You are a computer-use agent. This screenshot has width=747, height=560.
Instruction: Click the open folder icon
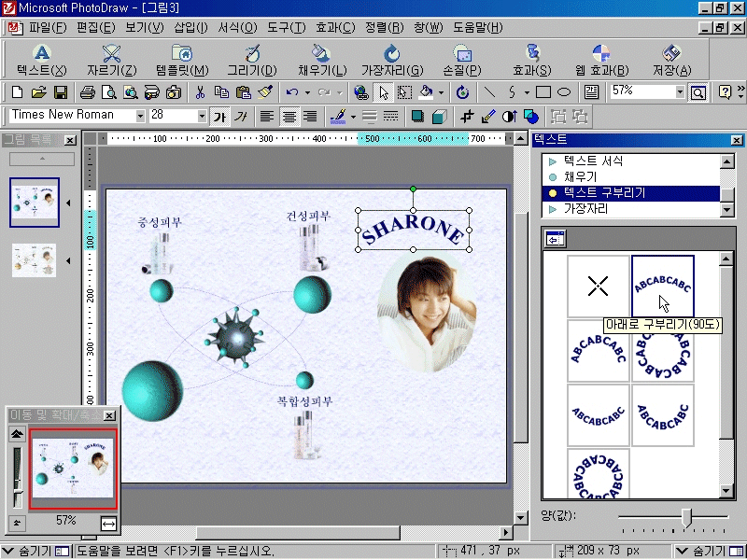coord(39,91)
